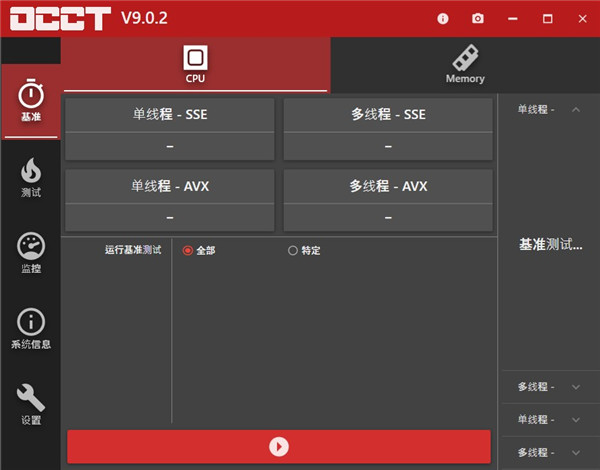Select the 特定 radio option
Viewport: 600px width, 470px height.
pos(293,250)
